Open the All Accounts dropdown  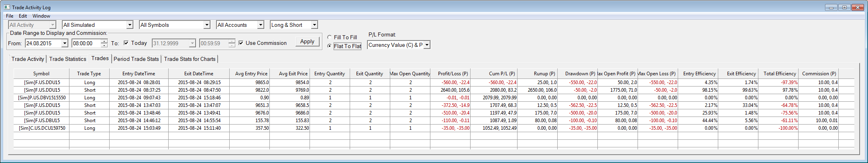point(261,25)
